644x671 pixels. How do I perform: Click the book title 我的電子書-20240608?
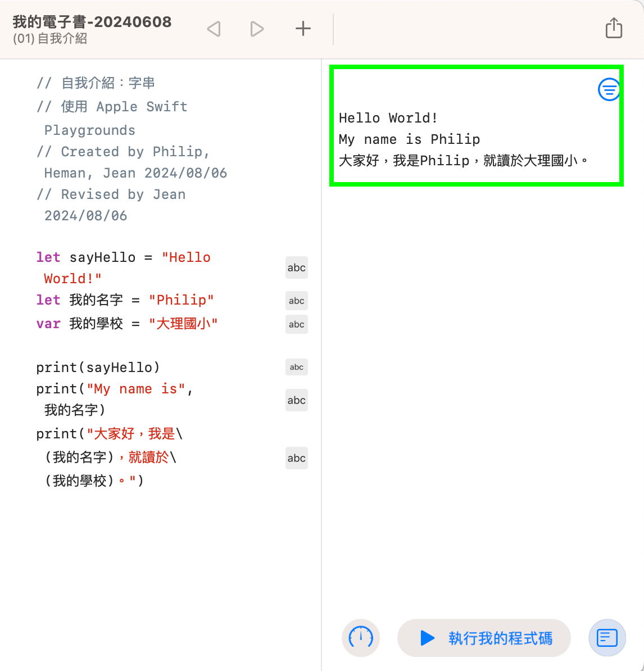coord(92,22)
